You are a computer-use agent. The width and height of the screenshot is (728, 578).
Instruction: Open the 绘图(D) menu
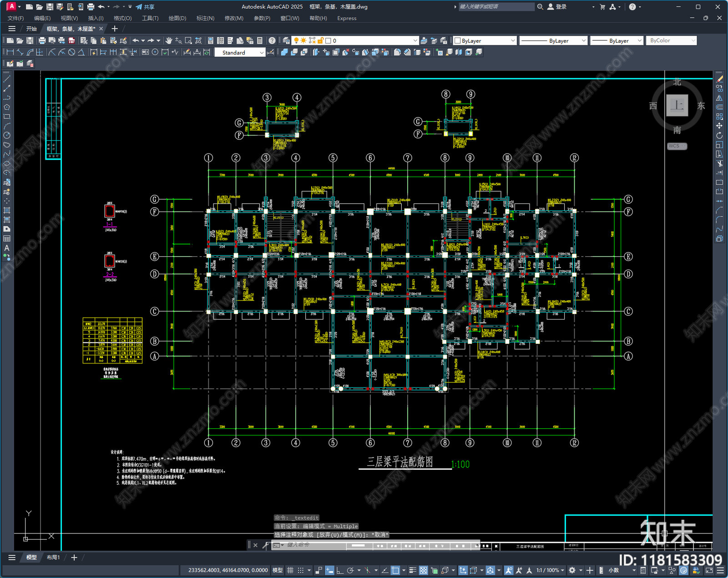(177, 18)
